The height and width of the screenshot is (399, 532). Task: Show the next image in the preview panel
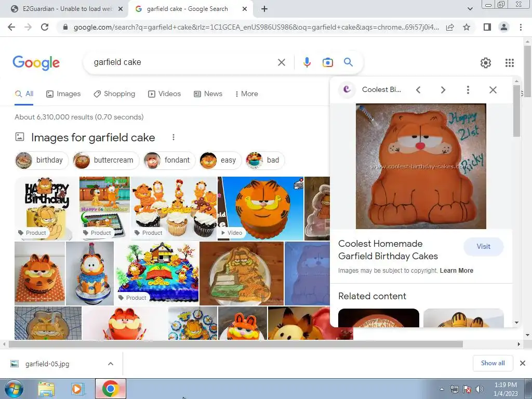443,89
